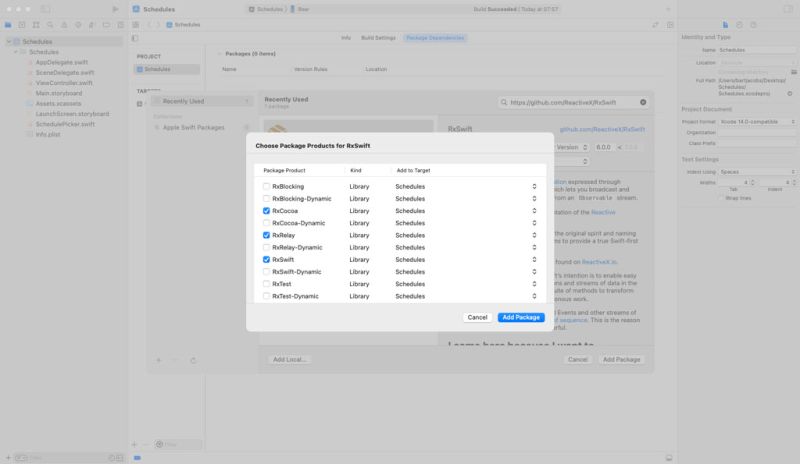Image resolution: width=800 pixels, height=464 pixels.
Task: Open ViewController.swift in navigator
Action: coord(64,83)
